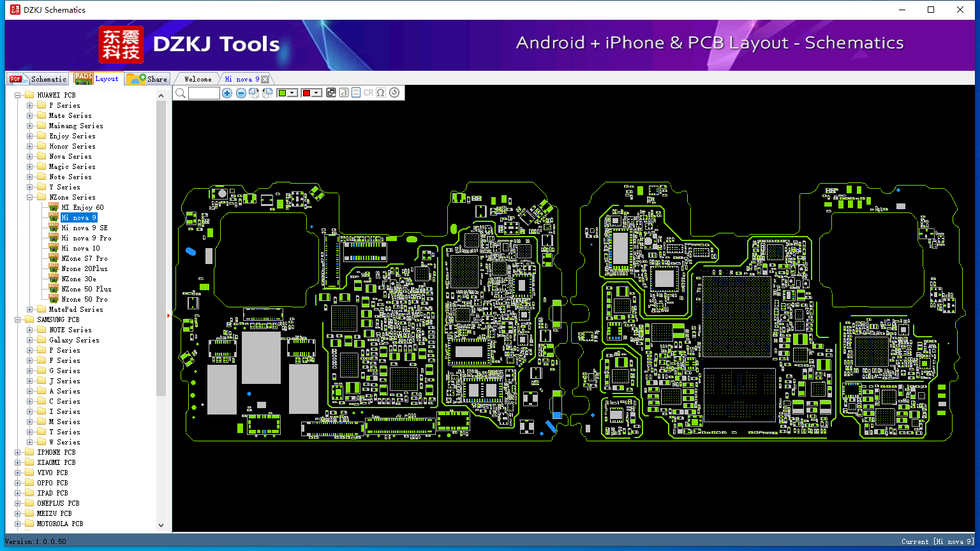Open the Hi nova 9 Pro layout
This screenshot has width=980, height=551.
click(86, 238)
